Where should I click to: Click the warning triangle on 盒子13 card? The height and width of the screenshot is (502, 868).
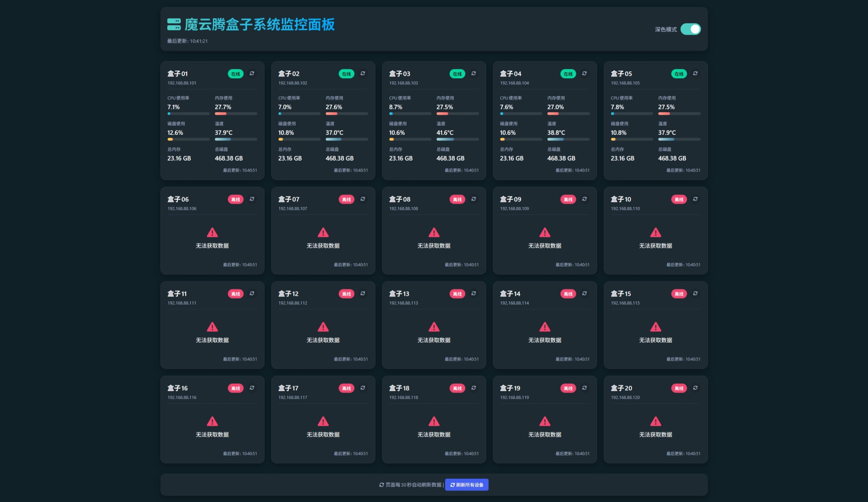pos(434,327)
